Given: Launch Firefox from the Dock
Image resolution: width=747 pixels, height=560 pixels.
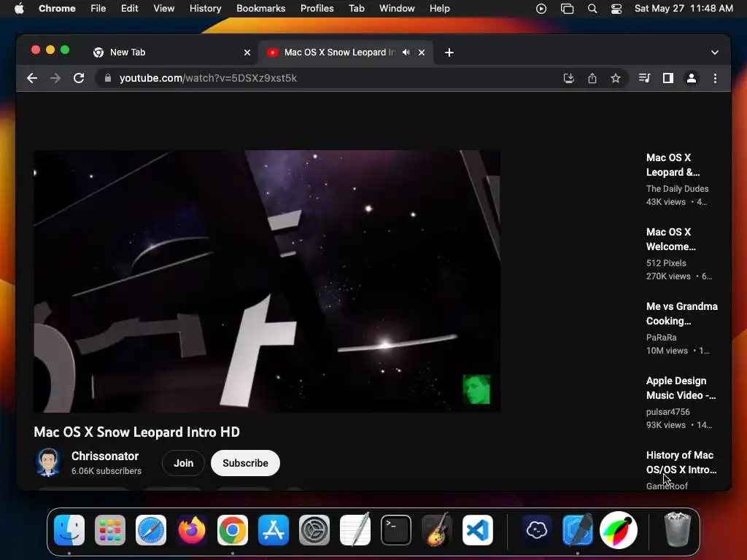Looking at the screenshot, I should point(192,530).
